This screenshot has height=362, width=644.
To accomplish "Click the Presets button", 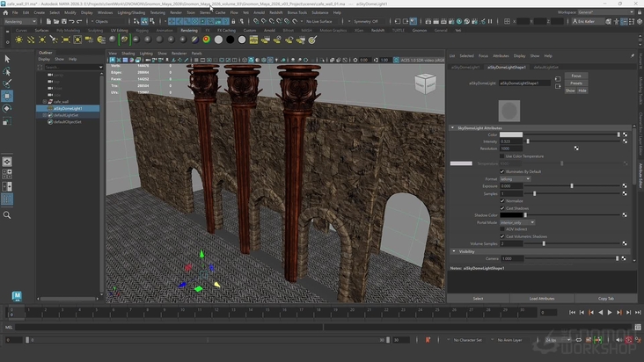I will pos(575,83).
